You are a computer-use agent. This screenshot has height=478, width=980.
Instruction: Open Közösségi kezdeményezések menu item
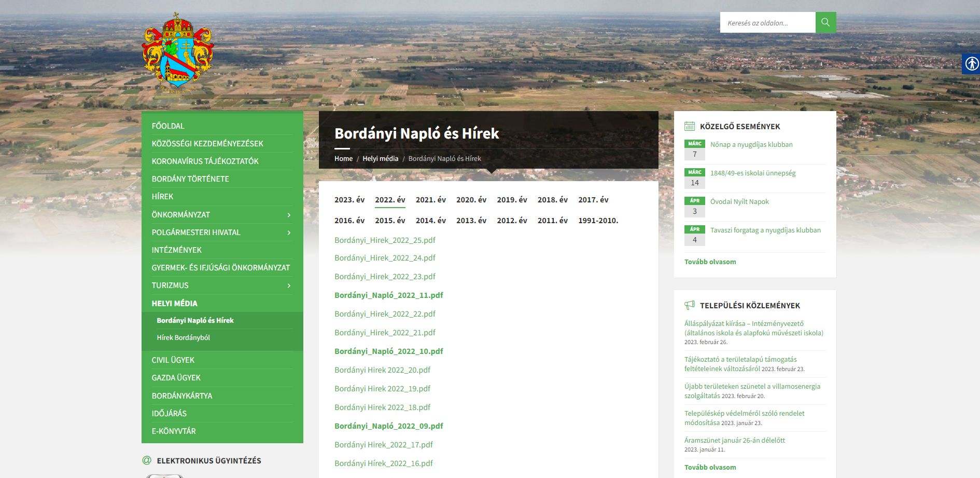pos(207,143)
